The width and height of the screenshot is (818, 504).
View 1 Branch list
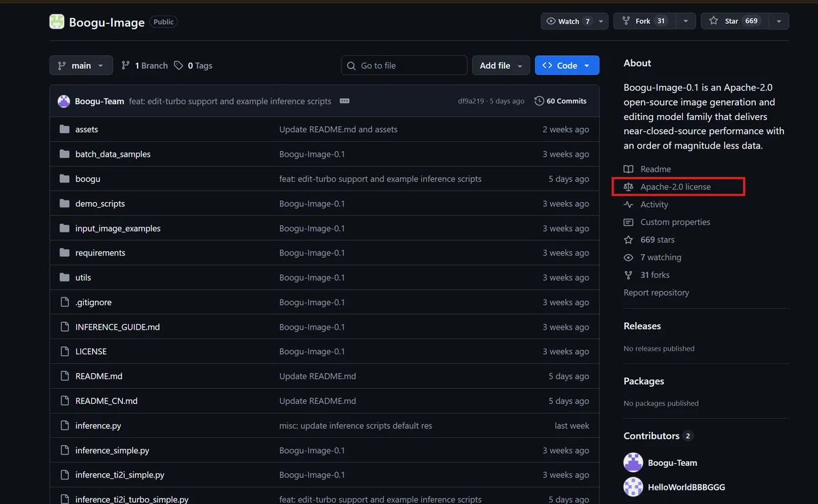[x=145, y=65]
